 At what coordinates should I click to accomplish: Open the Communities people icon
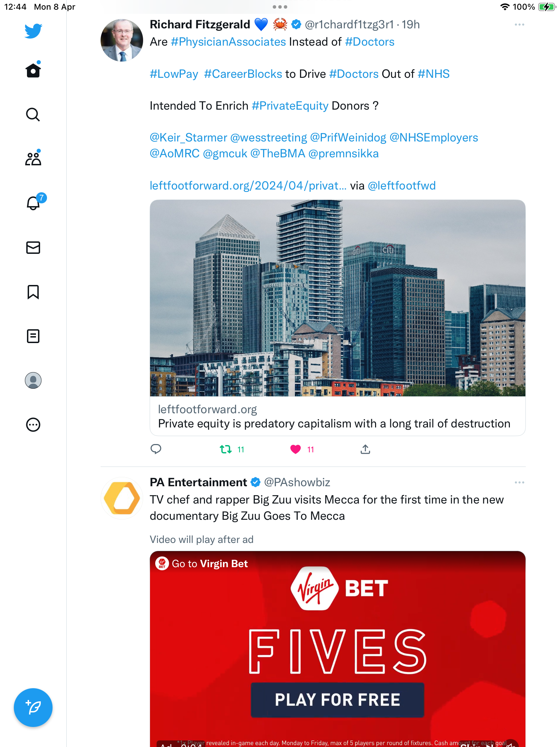point(33,158)
